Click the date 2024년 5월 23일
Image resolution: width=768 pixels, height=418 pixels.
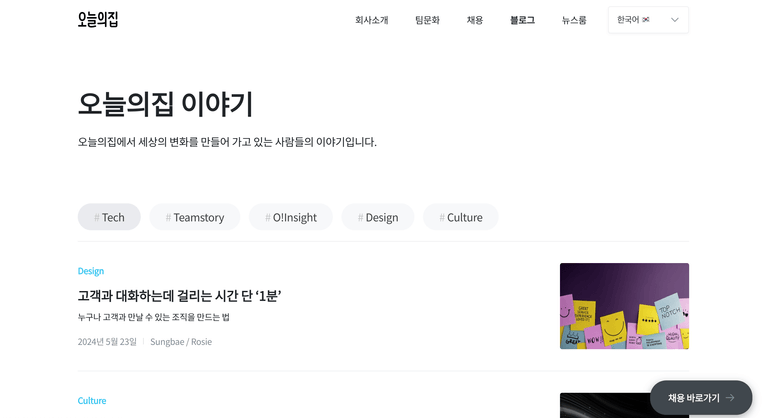107,342
